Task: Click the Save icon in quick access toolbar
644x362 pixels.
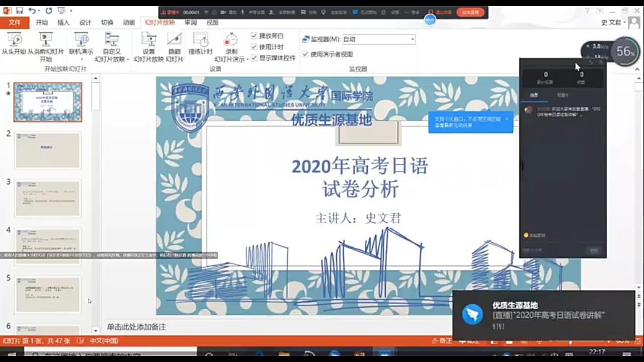Action: coord(20,10)
